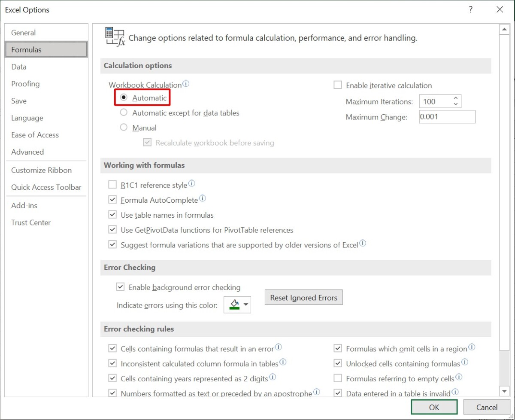
Task: Click info icon for data entered in a table
Action: click(x=455, y=392)
